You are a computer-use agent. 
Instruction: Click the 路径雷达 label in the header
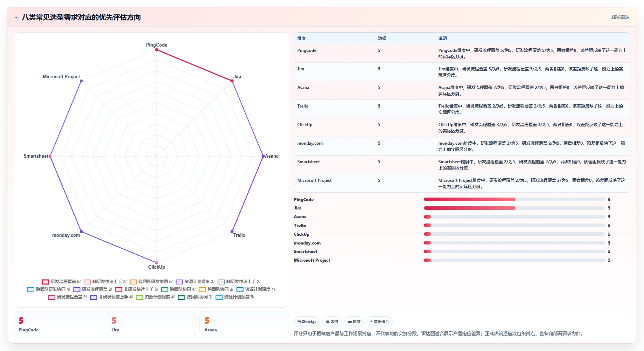[620, 17]
